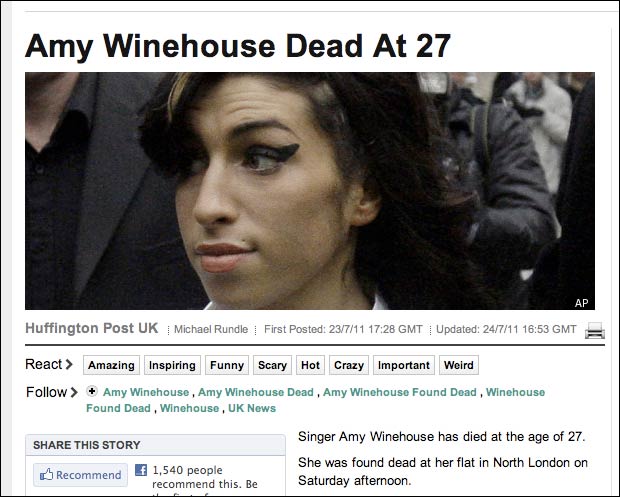Viewport: 620px width, 497px height.
Task: React with Amazing
Action: pos(111,365)
